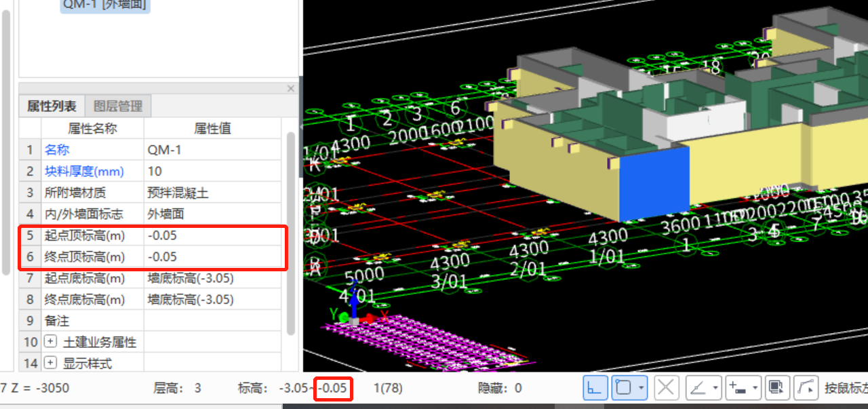The height and width of the screenshot is (409, 868).
Task: Click 所附墙材质 value 预拌混凝土
Action: [213, 193]
